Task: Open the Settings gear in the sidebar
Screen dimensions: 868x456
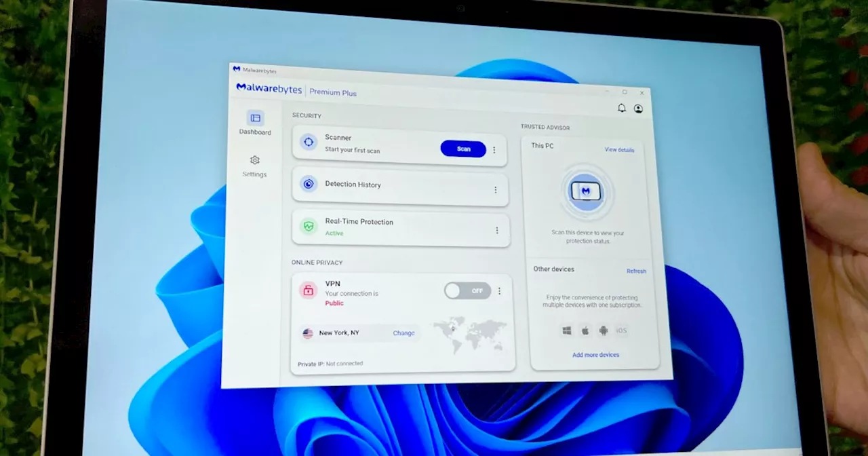Action: click(x=255, y=166)
